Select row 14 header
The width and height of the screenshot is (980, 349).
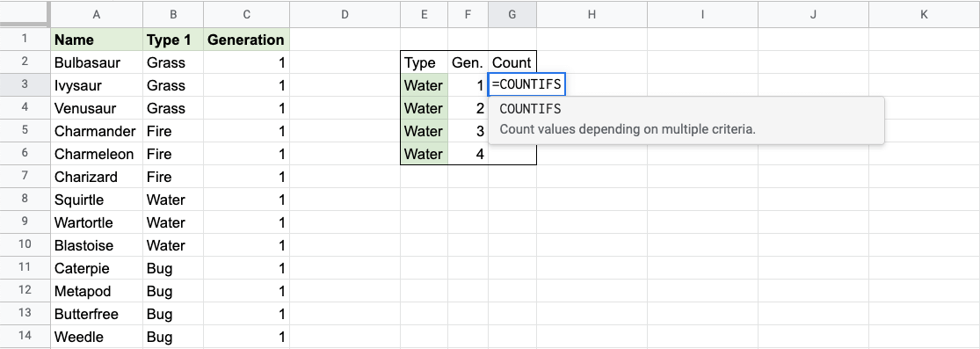click(25, 337)
